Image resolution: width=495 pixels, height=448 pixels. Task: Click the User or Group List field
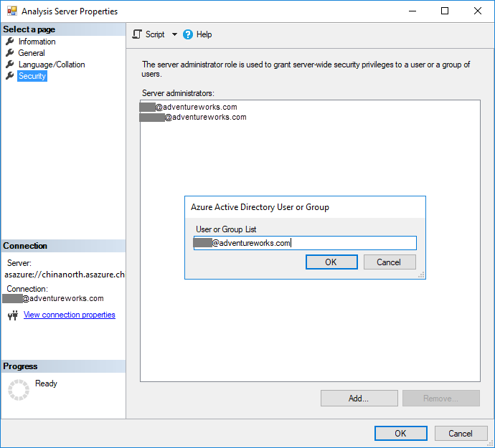pos(305,243)
